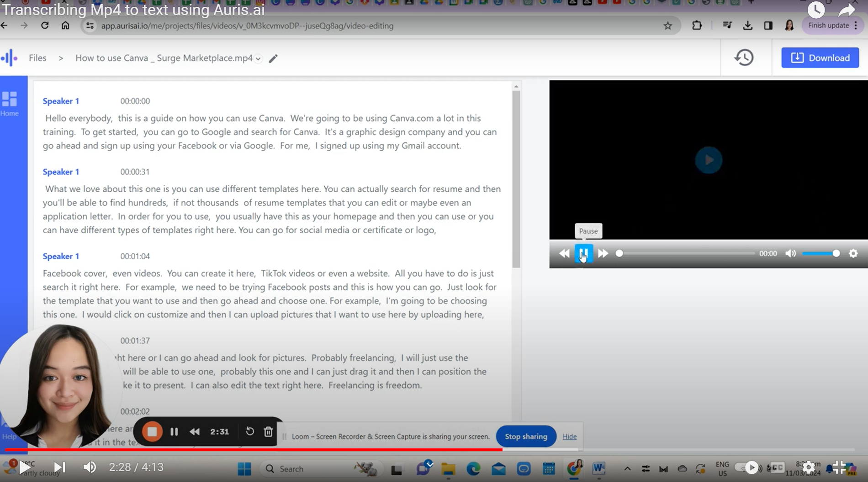Screen dimensions: 868x482
Task: Click Stop sharing in the Loom bar
Action: (x=526, y=436)
